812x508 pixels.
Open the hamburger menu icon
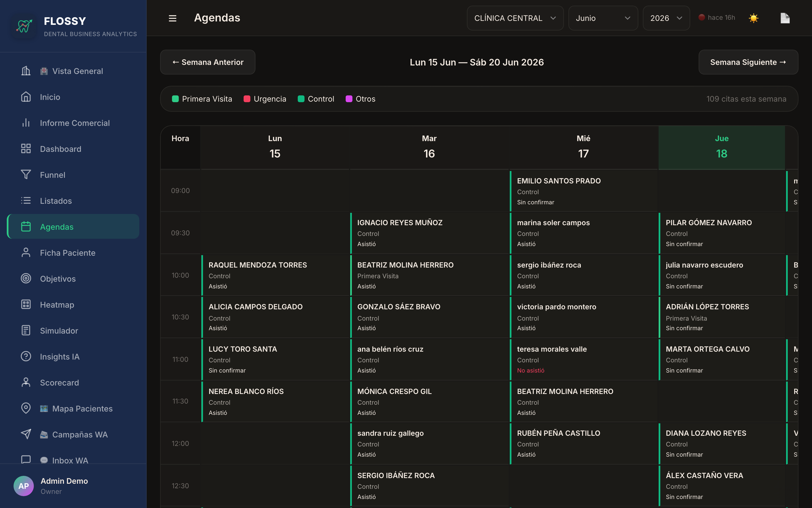(x=173, y=18)
